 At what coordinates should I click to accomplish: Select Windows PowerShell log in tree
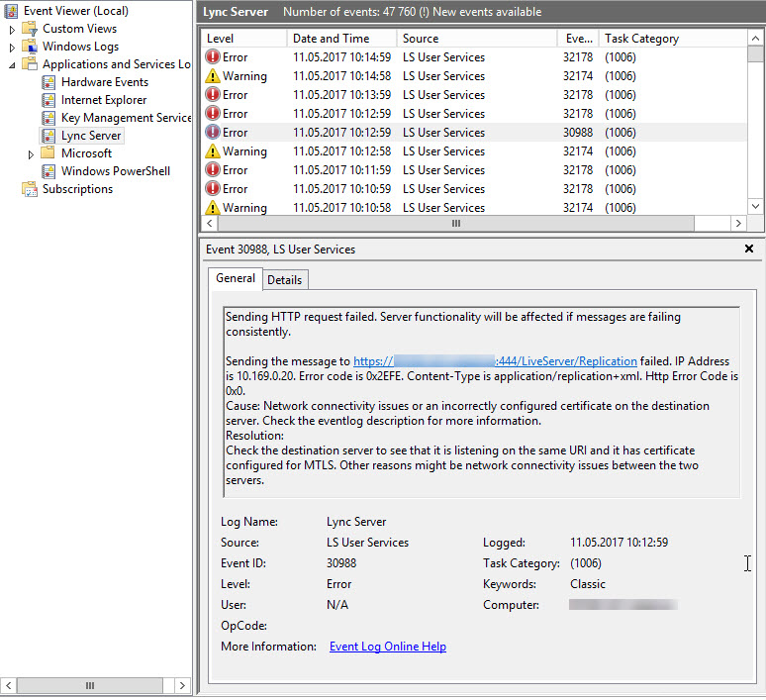[x=116, y=171]
